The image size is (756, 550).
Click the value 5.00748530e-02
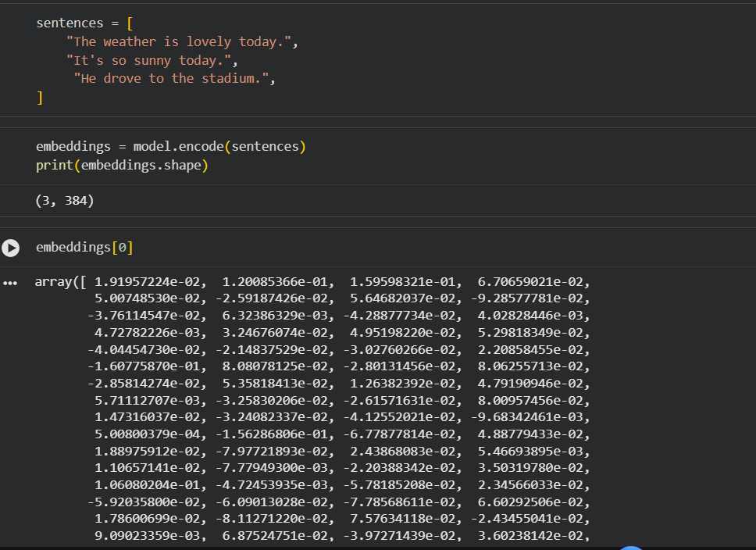pos(147,298)
